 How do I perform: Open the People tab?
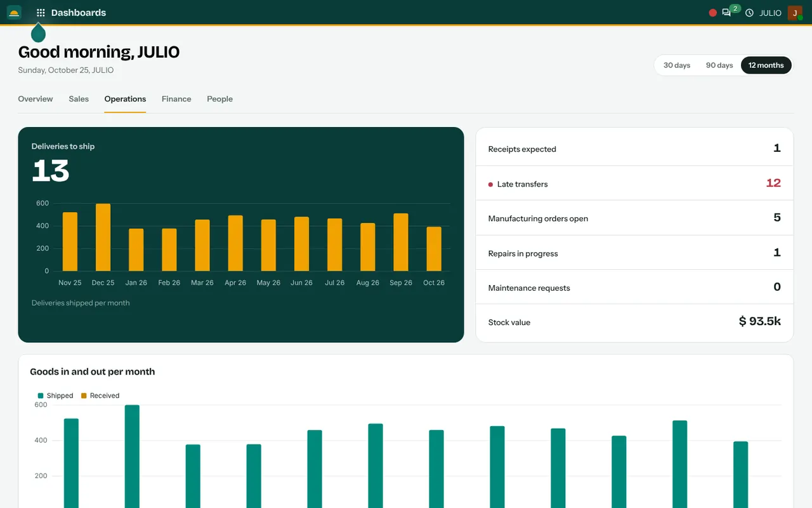click(x=219, y=99)
